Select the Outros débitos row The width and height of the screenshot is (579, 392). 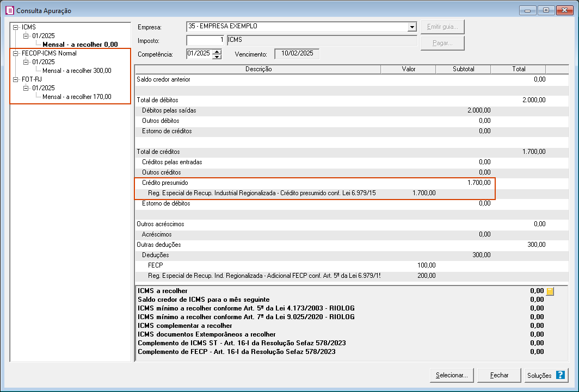(x=352, y=121)
